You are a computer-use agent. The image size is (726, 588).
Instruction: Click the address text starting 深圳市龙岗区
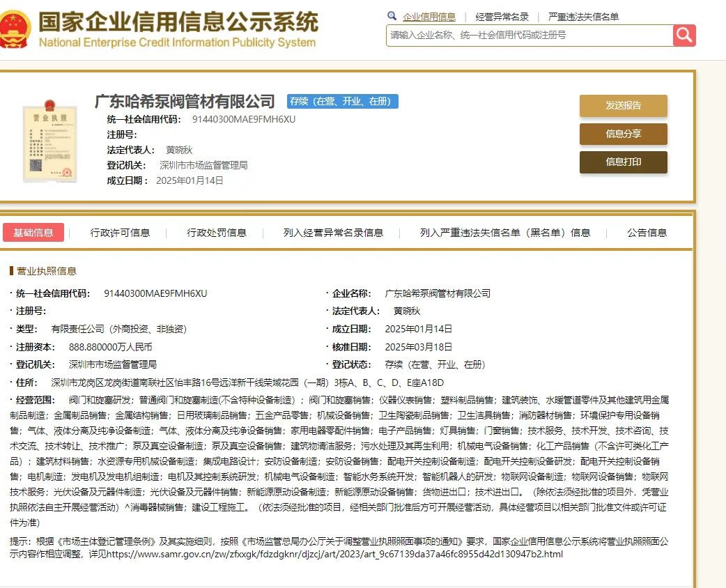pos(247,382)
